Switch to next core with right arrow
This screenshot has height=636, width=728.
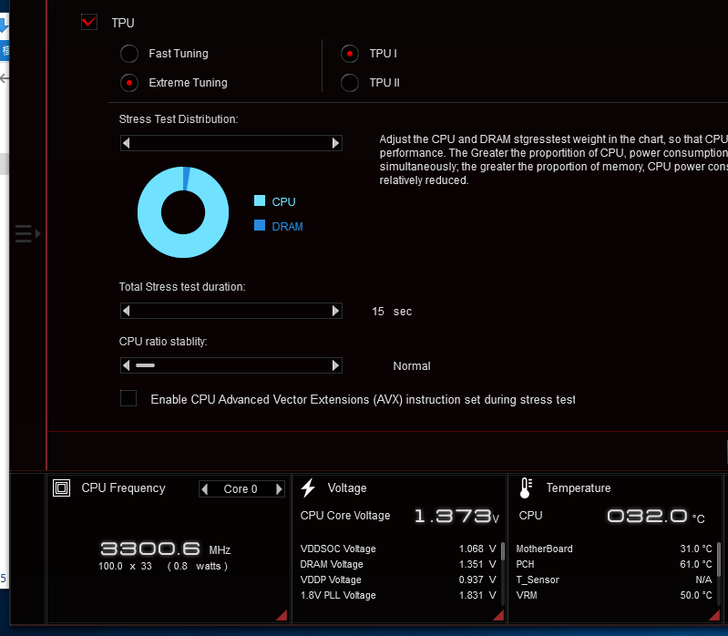[278, 489]
